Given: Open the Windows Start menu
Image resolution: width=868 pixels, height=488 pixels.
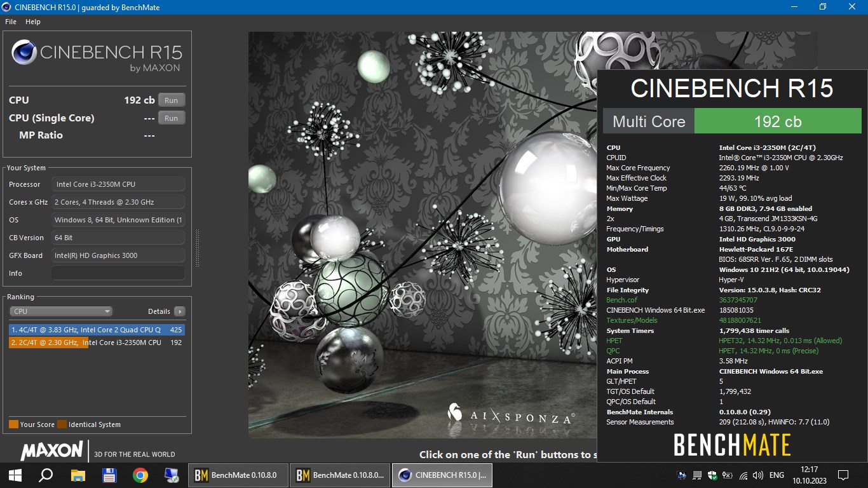Looking at the screenshot, I should (x=15, y=475).
